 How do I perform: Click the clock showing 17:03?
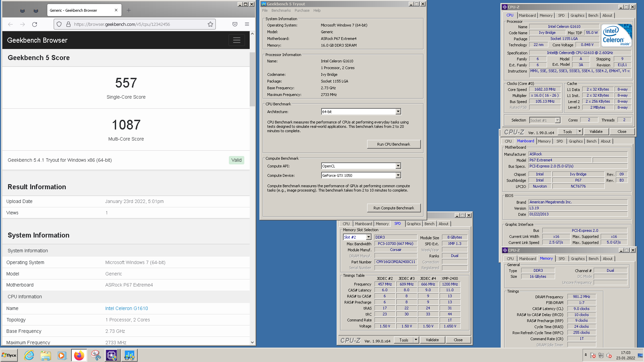click(x=626, y=353)
